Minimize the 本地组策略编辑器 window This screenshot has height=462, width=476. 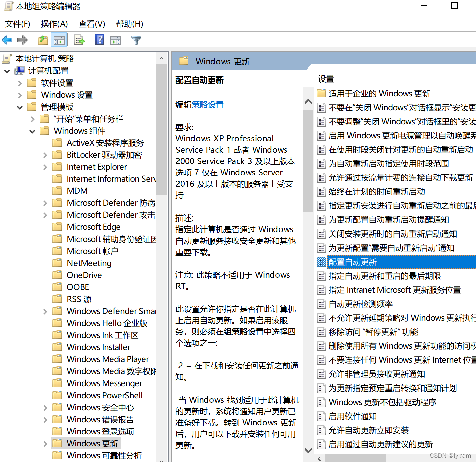424,6
